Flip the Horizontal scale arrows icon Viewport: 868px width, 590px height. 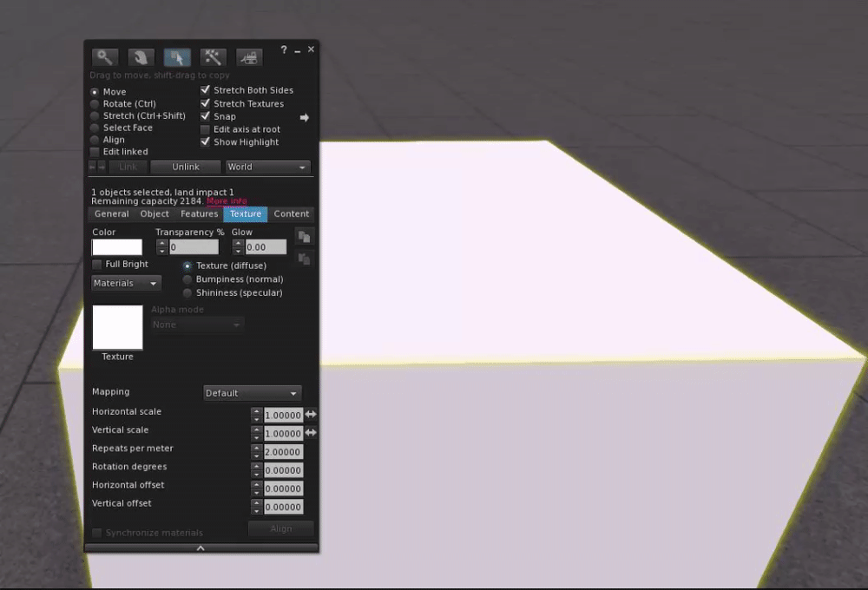(311, 414)
